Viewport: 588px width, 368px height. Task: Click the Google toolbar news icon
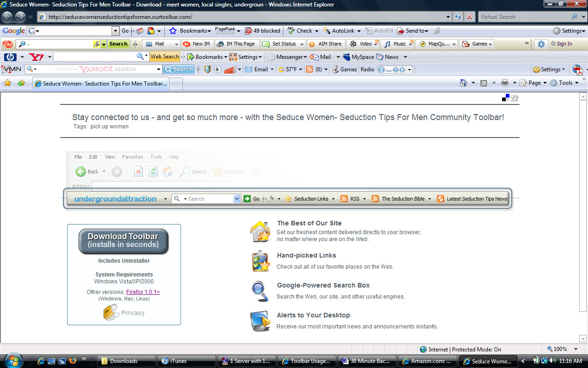pyautogui.click(x=140, y=31)
